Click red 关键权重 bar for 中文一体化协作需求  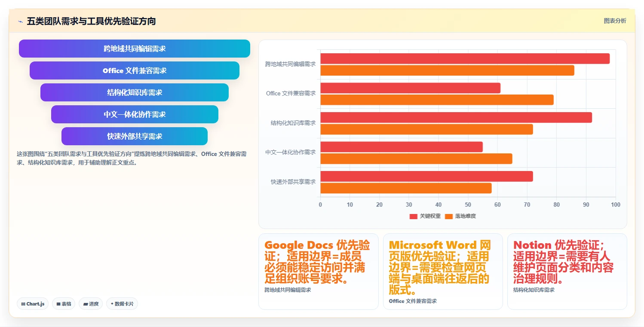click(402, 147)
